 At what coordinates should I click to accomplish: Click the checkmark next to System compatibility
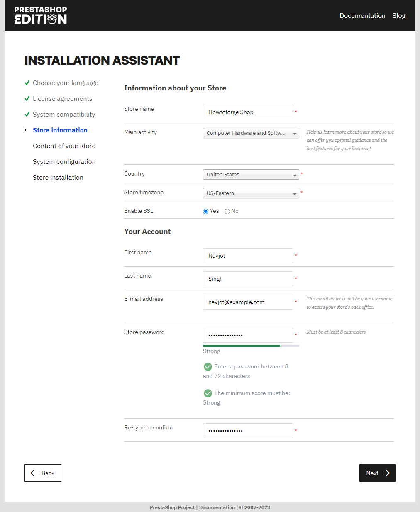tap(27, 114)
